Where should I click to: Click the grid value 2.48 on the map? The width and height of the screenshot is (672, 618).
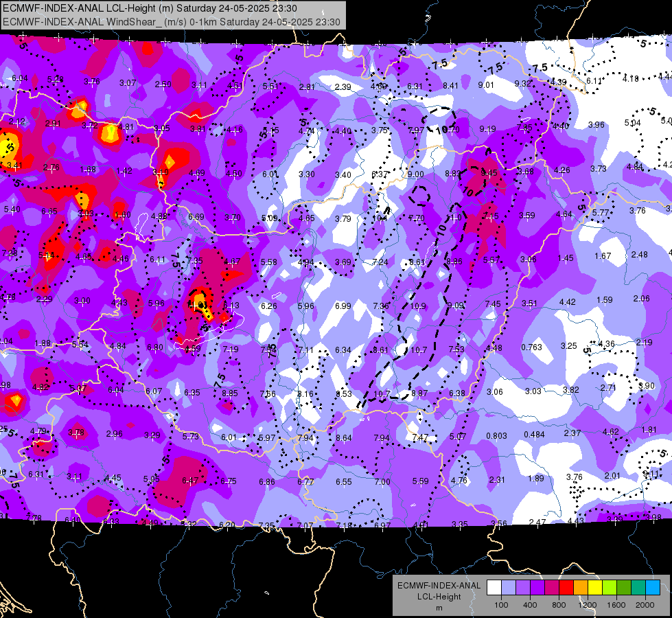point(640,254)
